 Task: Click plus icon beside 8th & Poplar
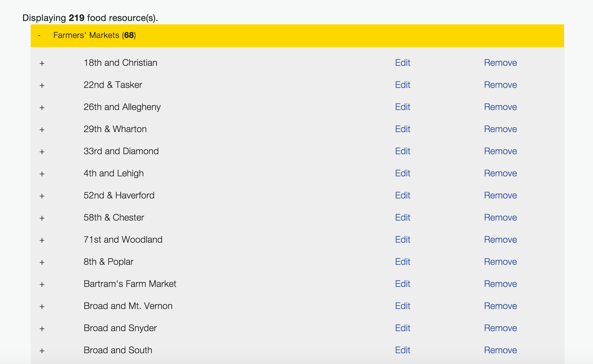[42, 262]
